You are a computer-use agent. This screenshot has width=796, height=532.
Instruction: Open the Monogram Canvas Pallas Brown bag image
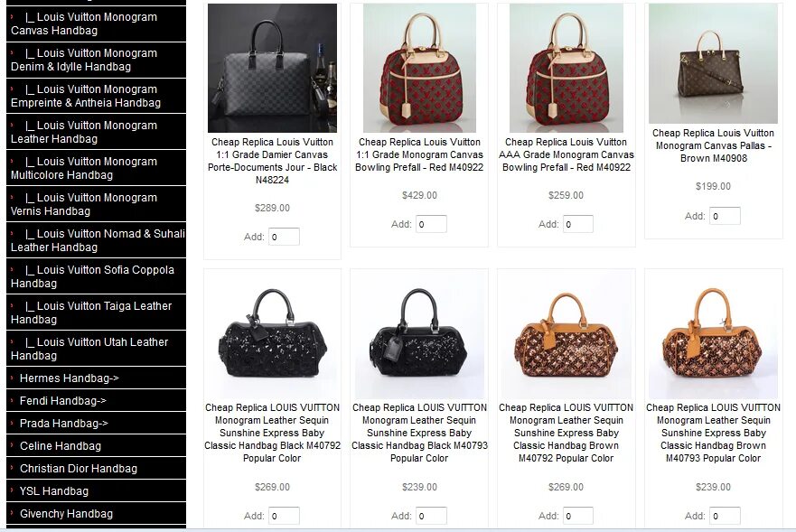713,63
